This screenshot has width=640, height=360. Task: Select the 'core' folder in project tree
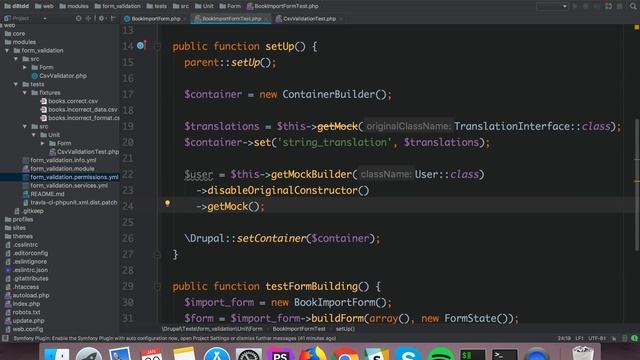(18, 34)
